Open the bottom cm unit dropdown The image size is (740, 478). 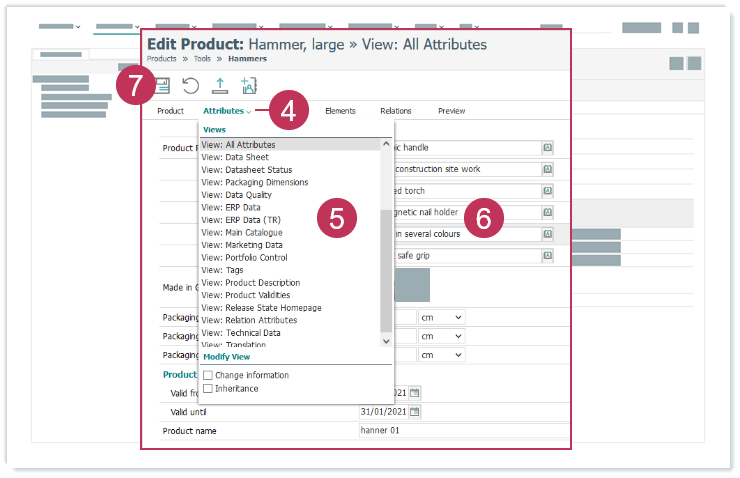coord(442,355)
